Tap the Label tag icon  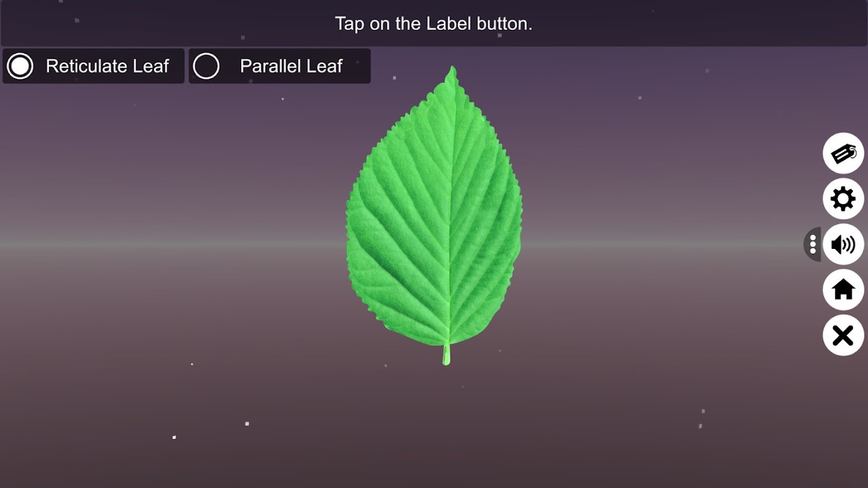point(843,153)
